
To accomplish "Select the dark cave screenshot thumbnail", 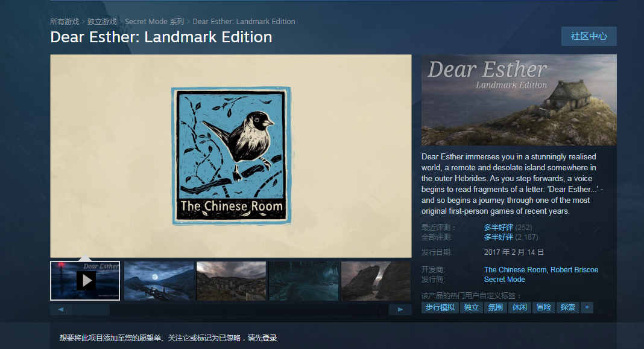I will (304, 281).
